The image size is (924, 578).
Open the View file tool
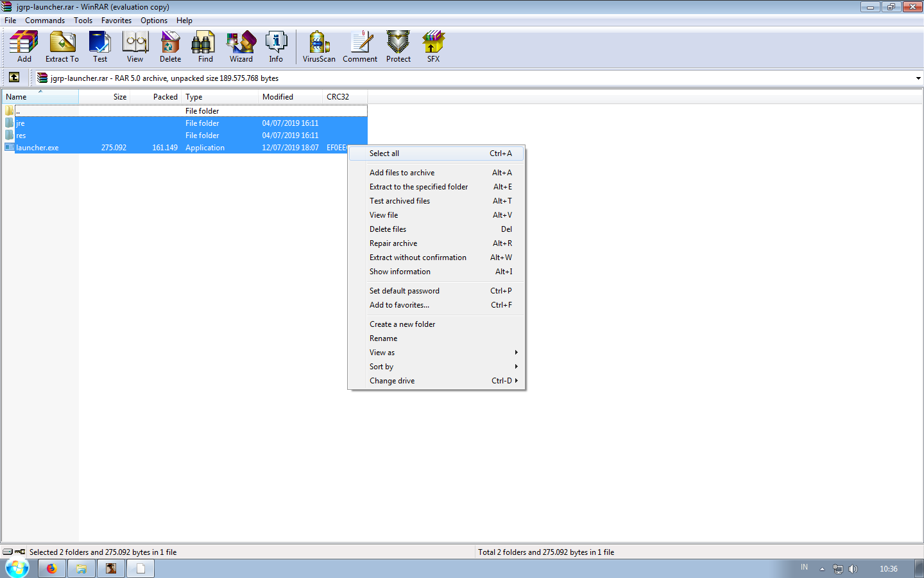click(x=135, y=47)
